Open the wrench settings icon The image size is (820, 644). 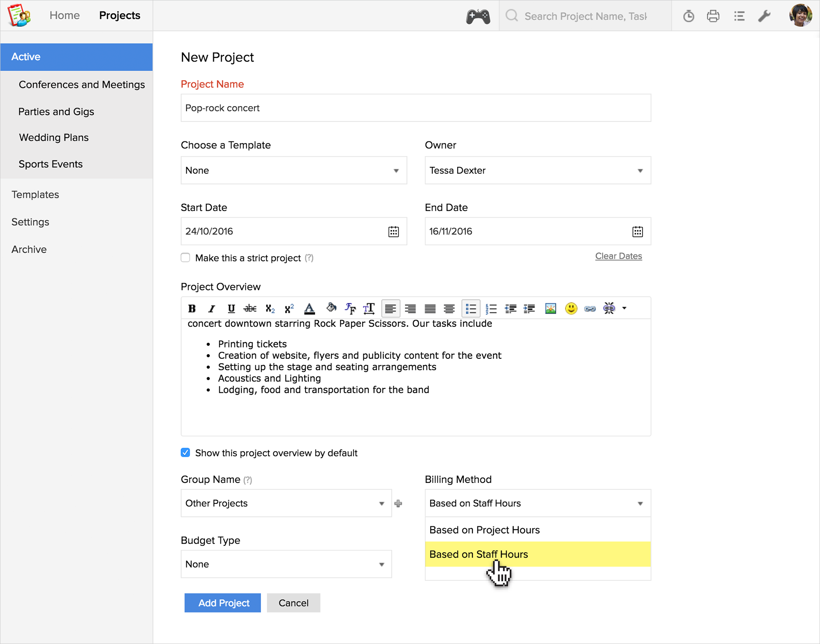pyautogui.click(x=764, y=16)
